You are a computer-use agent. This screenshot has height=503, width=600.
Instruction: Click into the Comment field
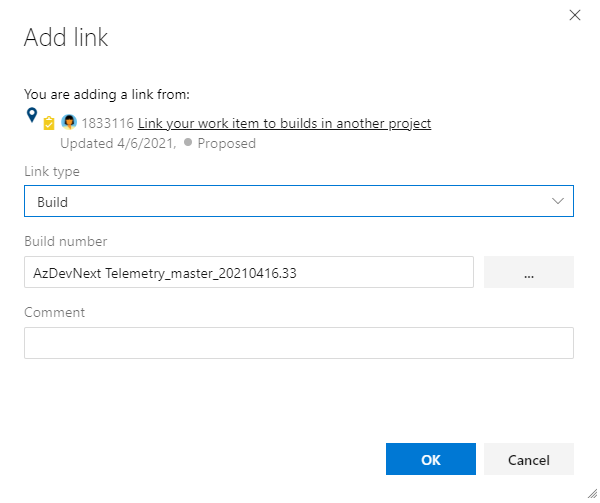(298, 343)
